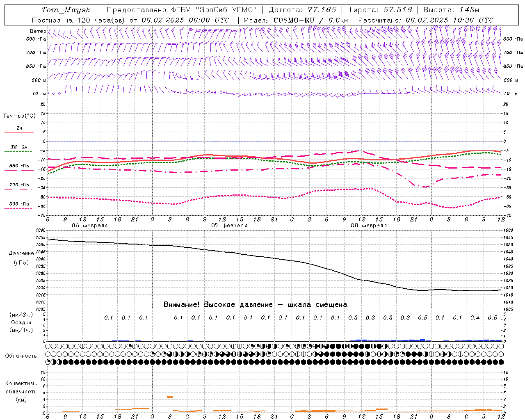525x420 pixels.
Task: Click the 'Осадки' precipitation label
Action: (21, 322)
